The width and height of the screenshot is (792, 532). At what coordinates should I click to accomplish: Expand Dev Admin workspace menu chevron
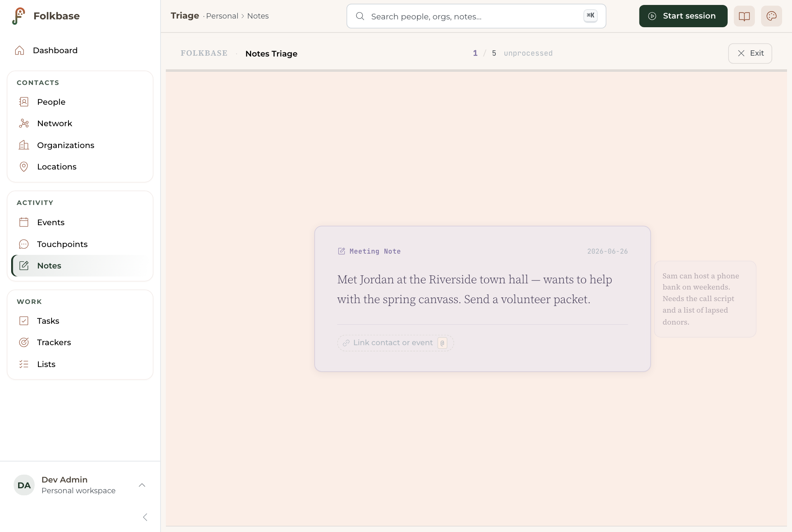tap(142, 485)
